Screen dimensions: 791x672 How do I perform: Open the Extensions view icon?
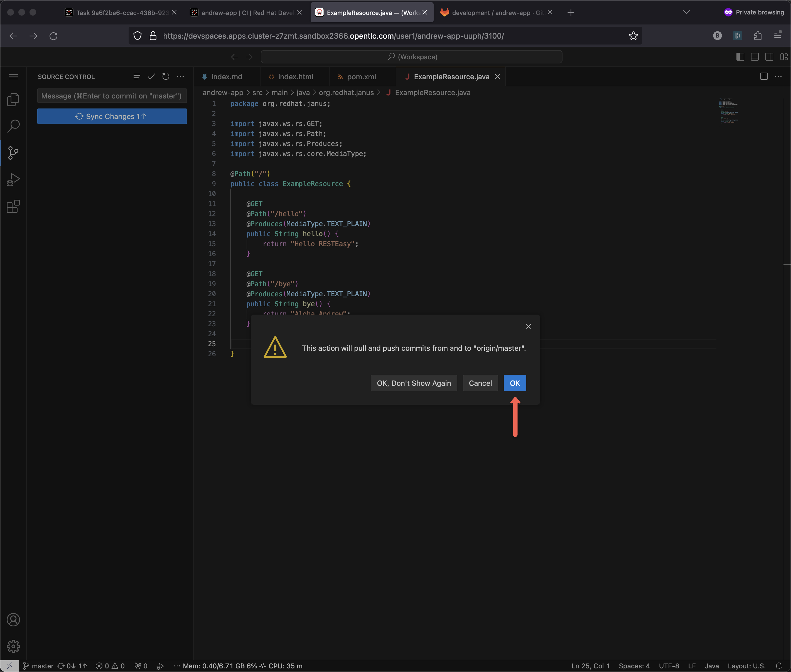13,206
